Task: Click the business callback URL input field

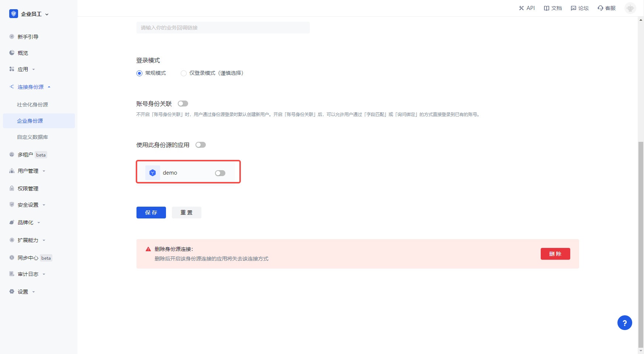Action: click(223, 28)
